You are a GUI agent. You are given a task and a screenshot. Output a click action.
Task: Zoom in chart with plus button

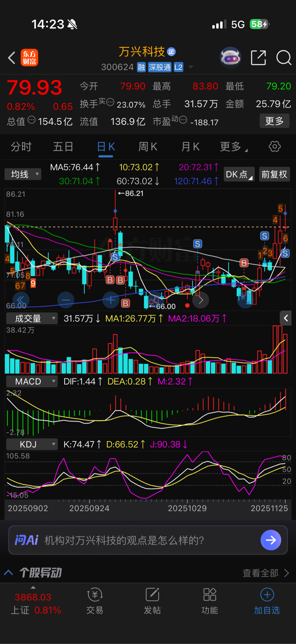pyautogui.click(x=111, y=300)
